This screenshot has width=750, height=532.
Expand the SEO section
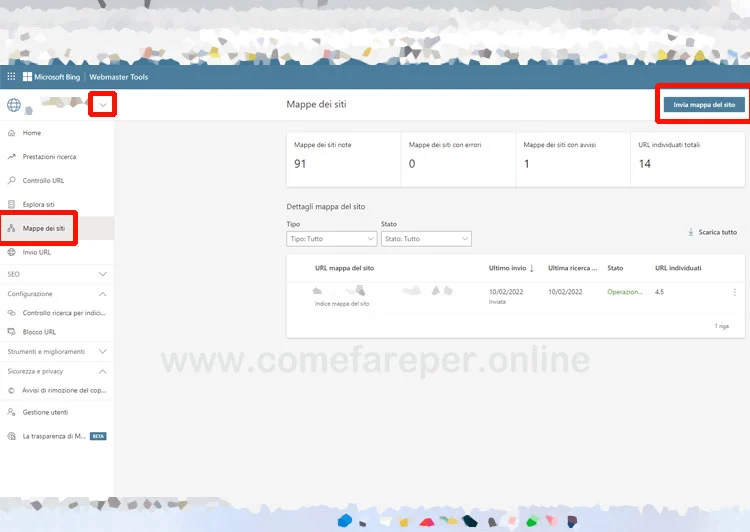click(x=57, y=274)
